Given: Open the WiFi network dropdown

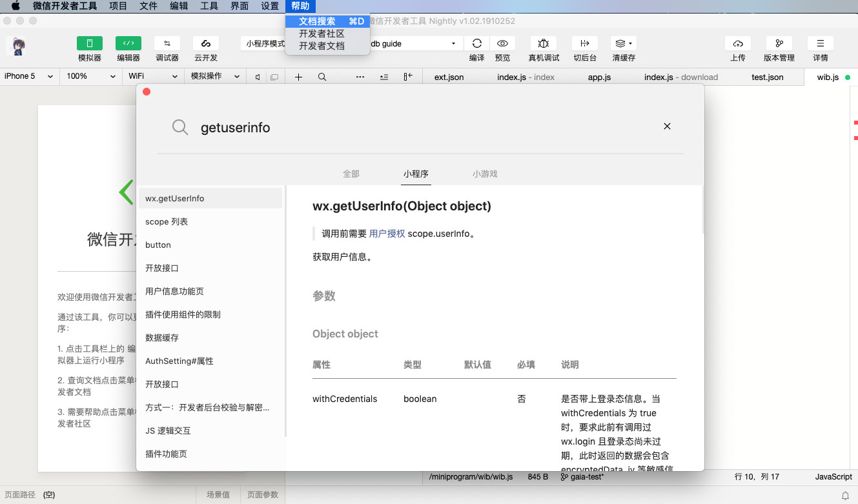Looking at the screenshot, I should 153,76.
